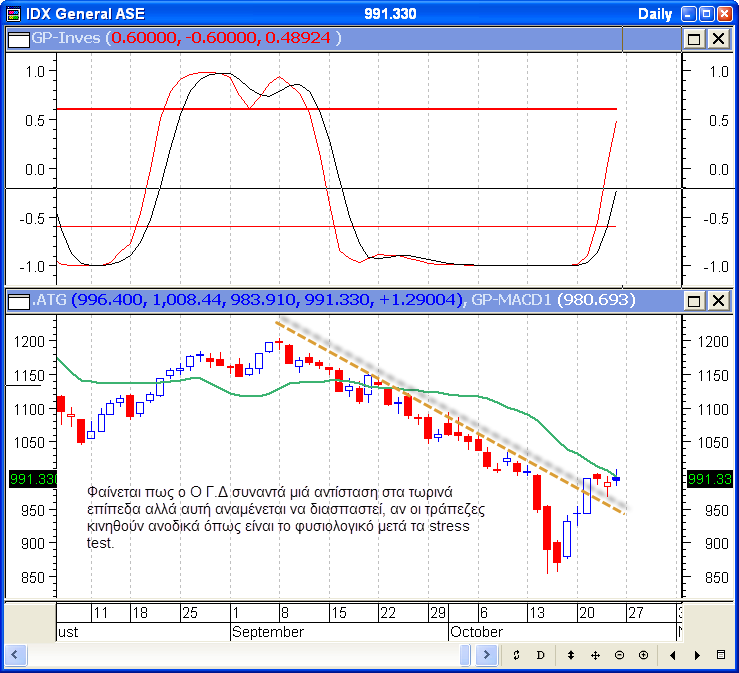This screenshot has height=673, width=739.
Task: Click the horizontal scrollbar right arrow button
Action: click(x=485, y=655)
